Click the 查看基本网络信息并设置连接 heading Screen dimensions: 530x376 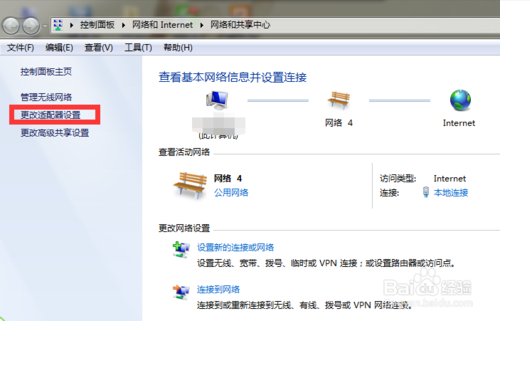pos(233,77)
